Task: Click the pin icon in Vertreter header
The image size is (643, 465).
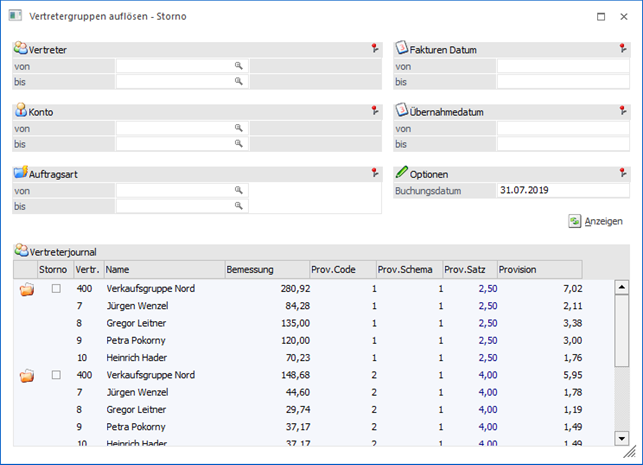Action: point(374,48)
